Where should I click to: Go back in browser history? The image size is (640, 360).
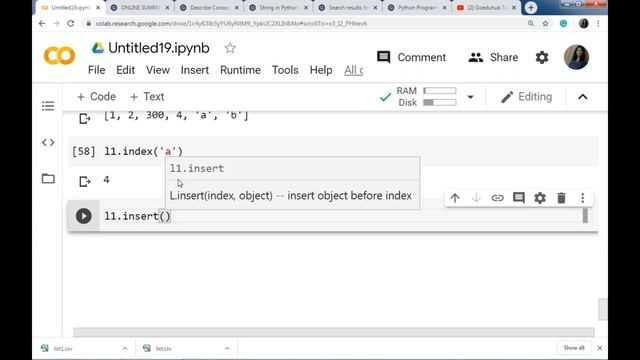[42, 24]
